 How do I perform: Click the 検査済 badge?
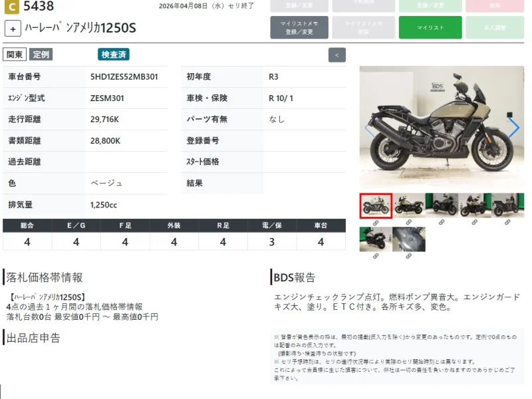pyautogui.click(x=114, y=55)
